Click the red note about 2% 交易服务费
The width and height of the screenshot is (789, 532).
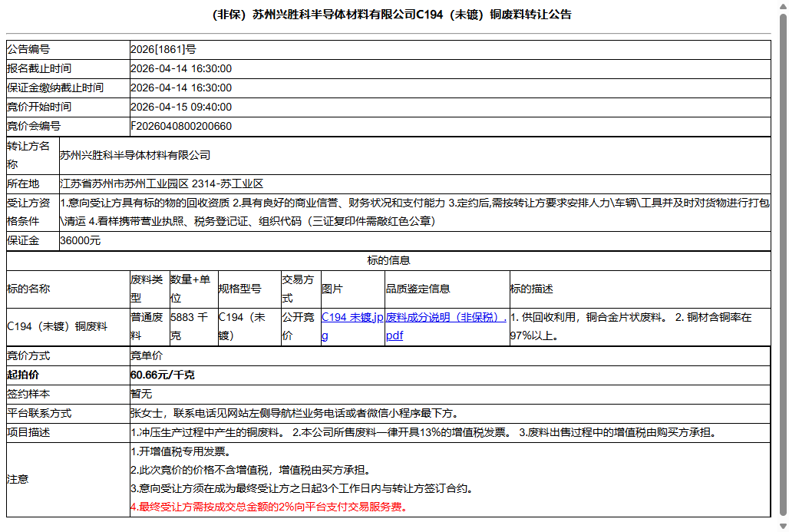(x=269, y=507)
